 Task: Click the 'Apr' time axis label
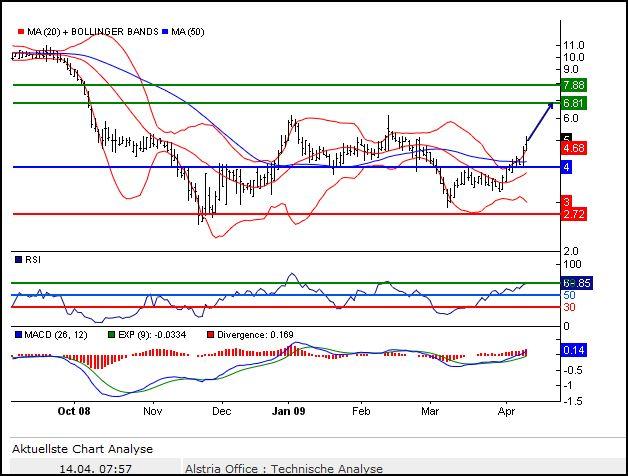click(x=506, y=411)
